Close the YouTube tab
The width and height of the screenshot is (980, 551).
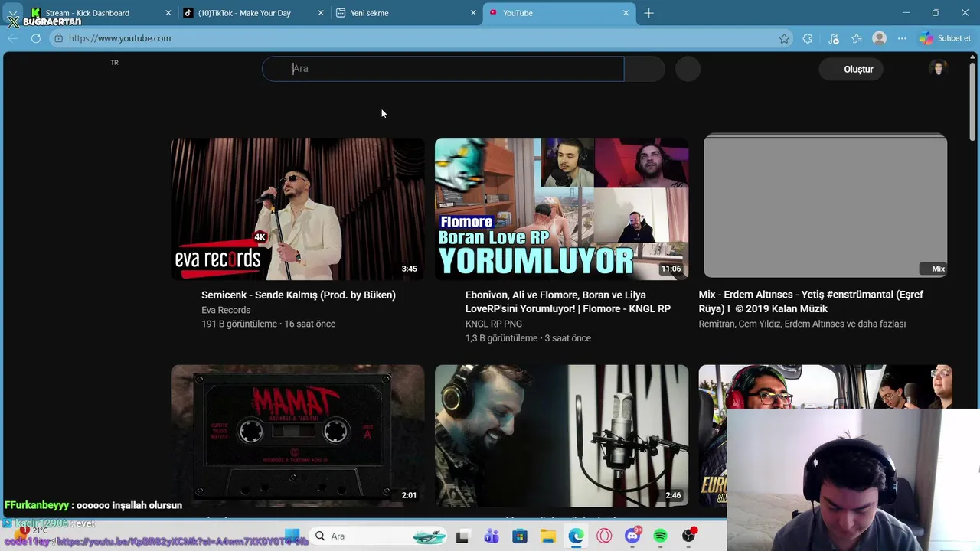pos(626,13)
